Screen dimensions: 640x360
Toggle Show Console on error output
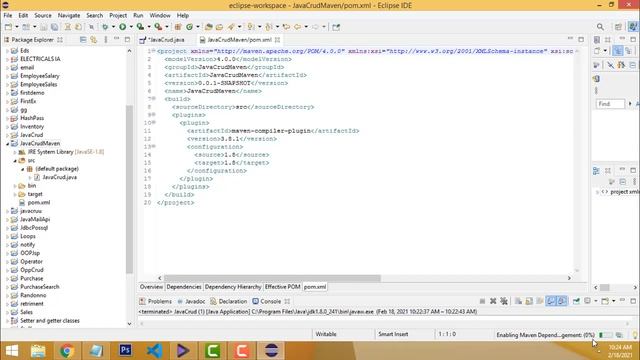click(562, 301)
